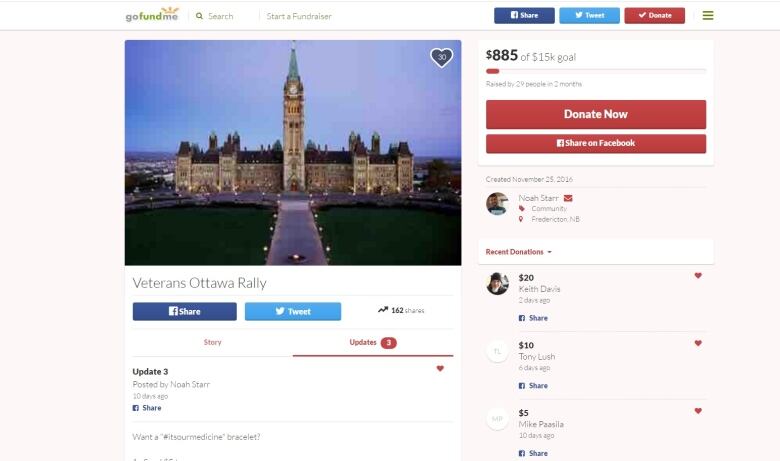The height and width of the screenshot is (461, 780).
Task: Click the Start a Fundraiser link
Action: [x=299, y=16]
